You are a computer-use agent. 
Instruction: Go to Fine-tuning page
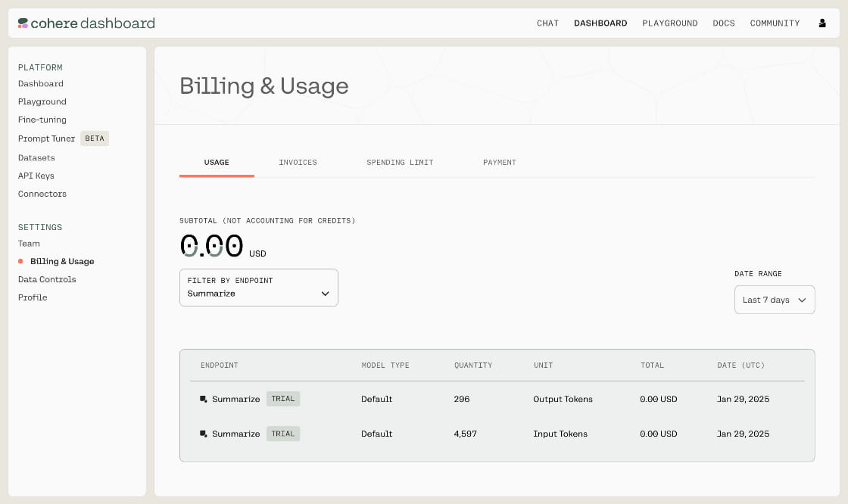click(x=42, y=120)
